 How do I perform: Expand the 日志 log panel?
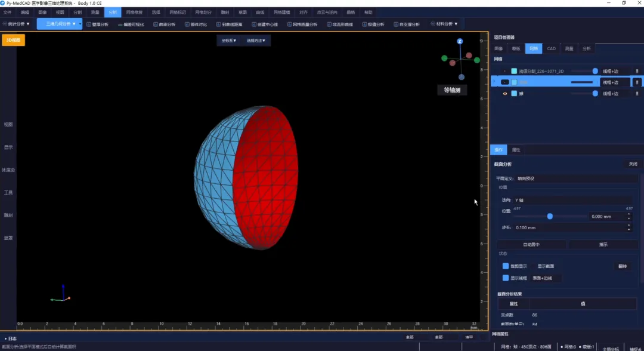tap(11, 338)
